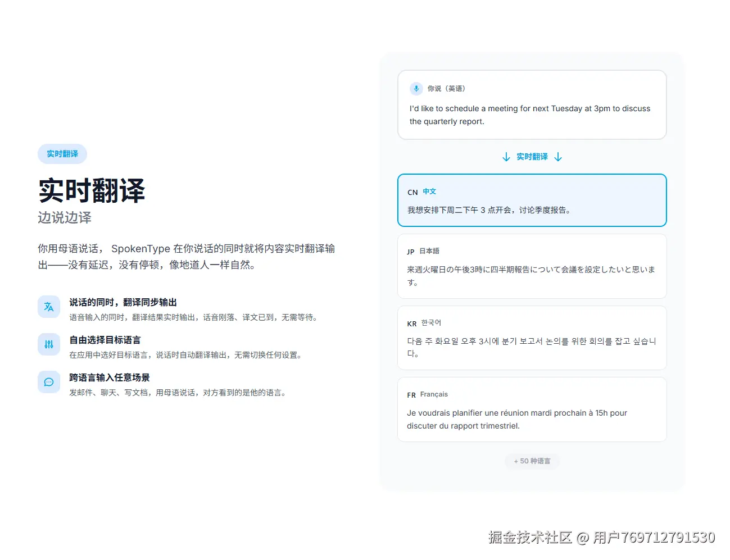Click the CN language badge on the Chinese card
The width and height of the screenshot is (730, 560).
point(411,192)
